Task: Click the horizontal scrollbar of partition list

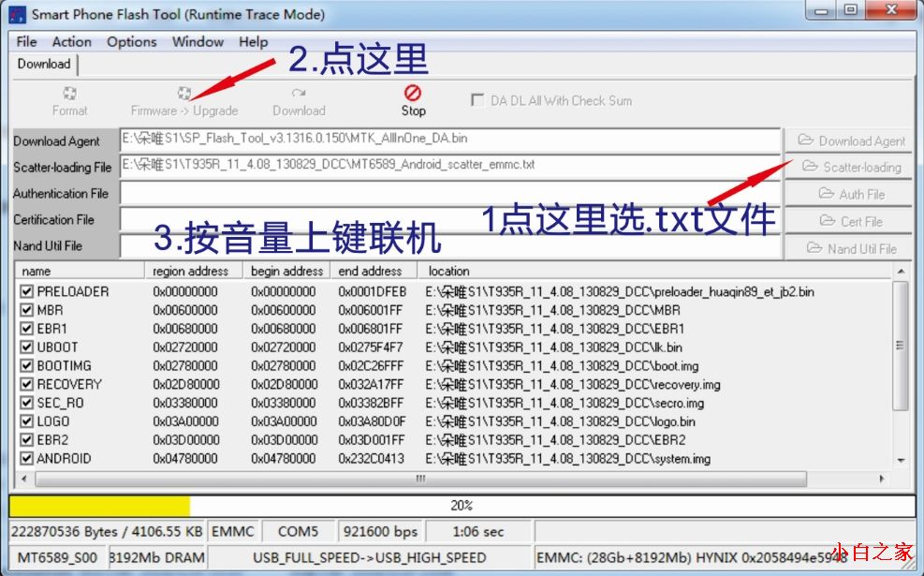Action: [x=420, y=479]
